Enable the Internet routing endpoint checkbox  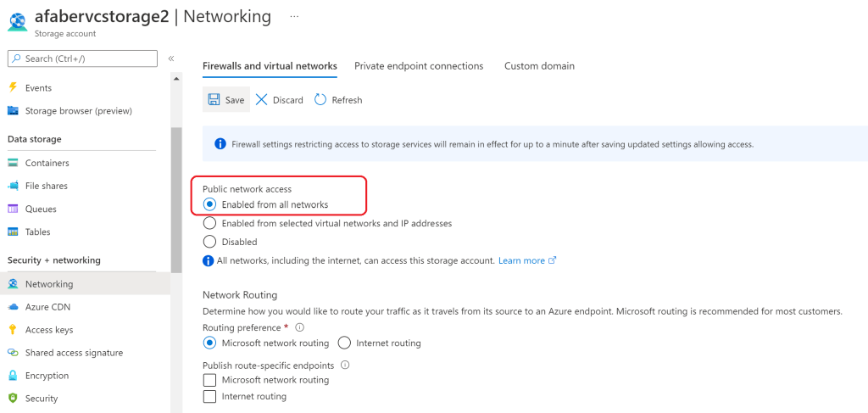210,397
